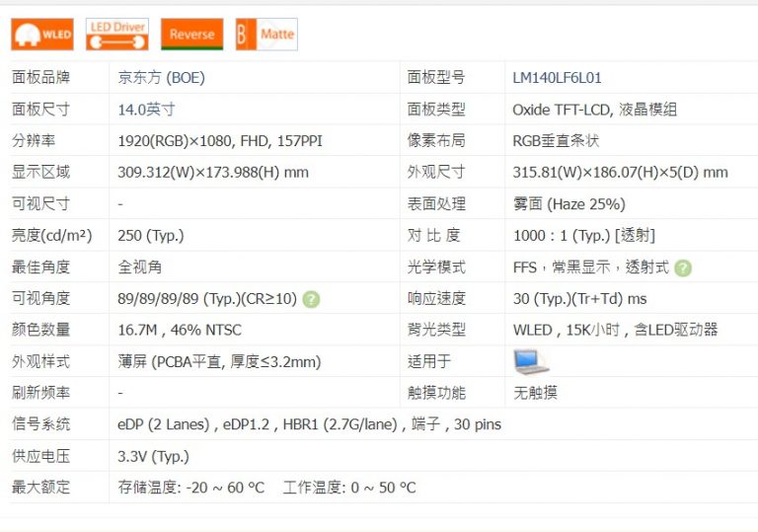Click the 响应速度 row label
The image size is (758, 532).
tap(436, 298)
